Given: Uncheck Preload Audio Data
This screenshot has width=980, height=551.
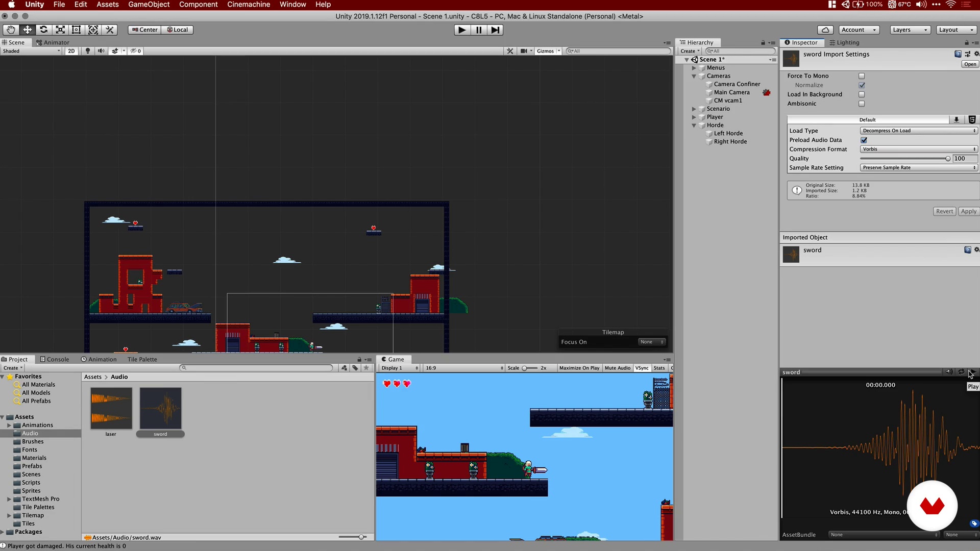Looking at the screenshot, I should point(864,140).
